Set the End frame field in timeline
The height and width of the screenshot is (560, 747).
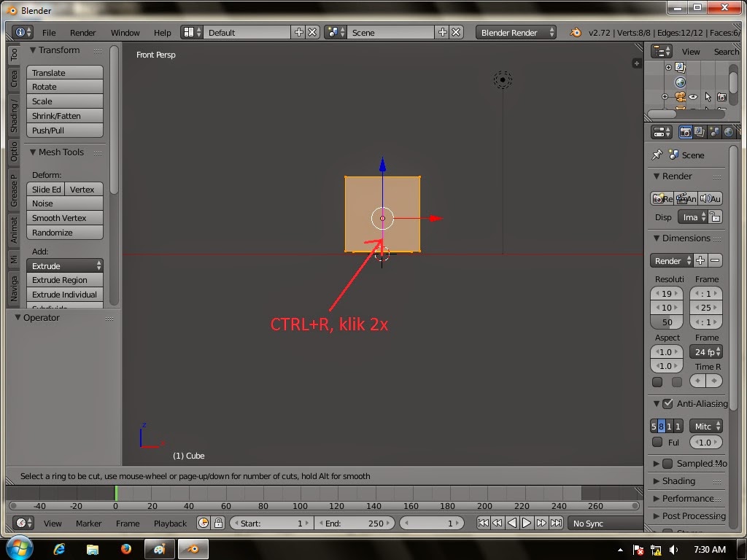[355, 523]
